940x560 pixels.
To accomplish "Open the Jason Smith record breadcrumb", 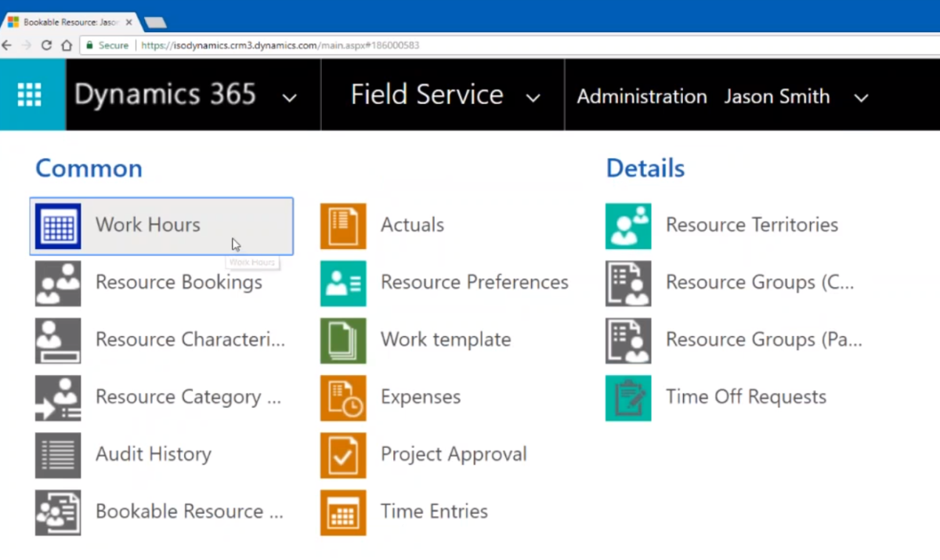I will (776, 96).
